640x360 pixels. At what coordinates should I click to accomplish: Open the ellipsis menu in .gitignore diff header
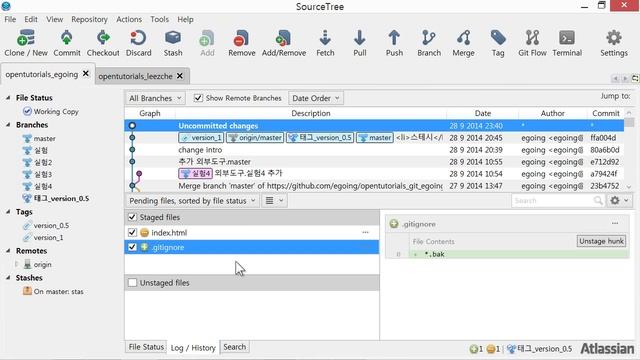615,223
